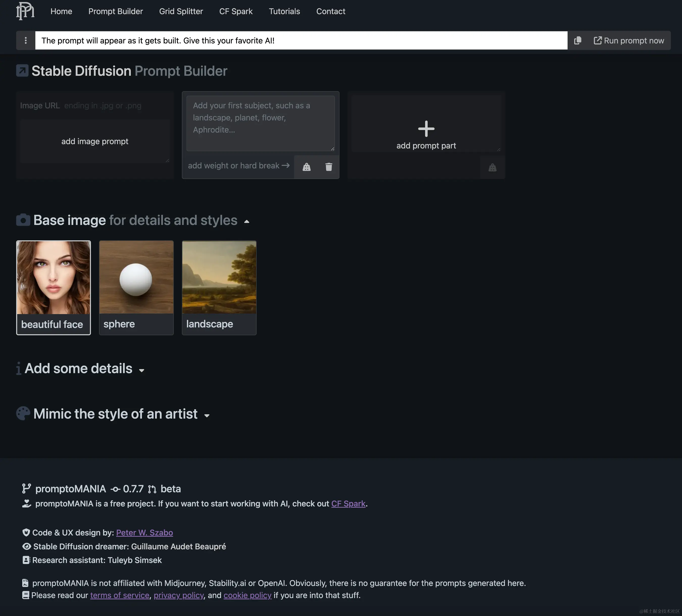This screenshot has width=682, height=616.
Task: Select the landscape base image
Action: coord(219,288)
